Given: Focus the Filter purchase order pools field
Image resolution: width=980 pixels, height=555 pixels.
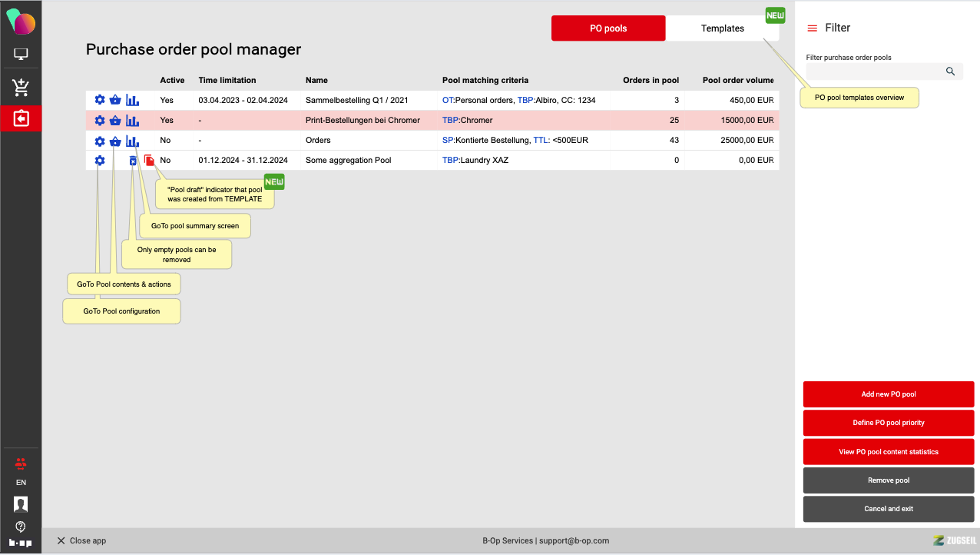Looking at the screenshot, I should pyautogui.click(x=874, y=71).
